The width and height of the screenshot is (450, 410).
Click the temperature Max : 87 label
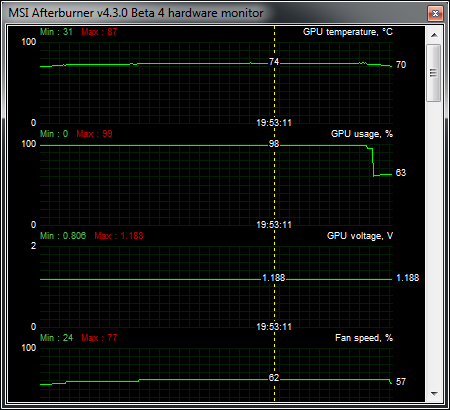pyautogui.click(x=99, y=32)
